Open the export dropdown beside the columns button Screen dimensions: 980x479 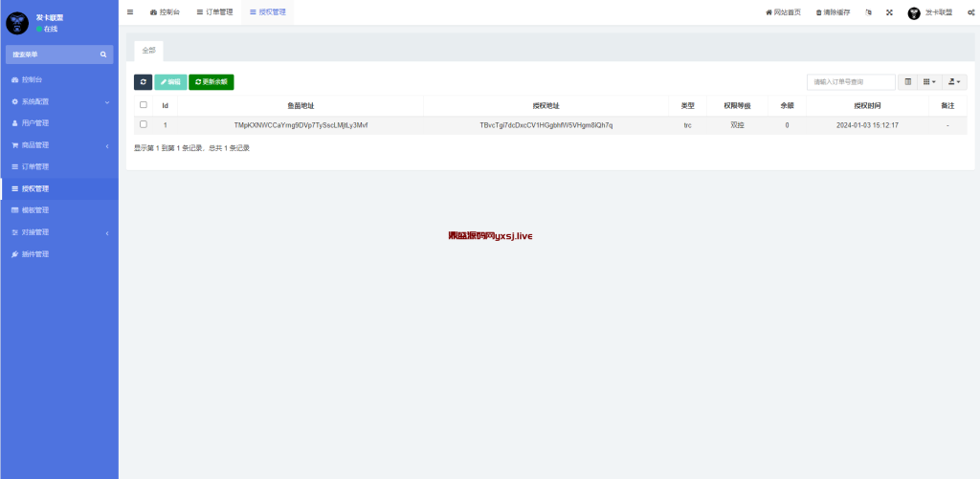[x=954, y=82]
